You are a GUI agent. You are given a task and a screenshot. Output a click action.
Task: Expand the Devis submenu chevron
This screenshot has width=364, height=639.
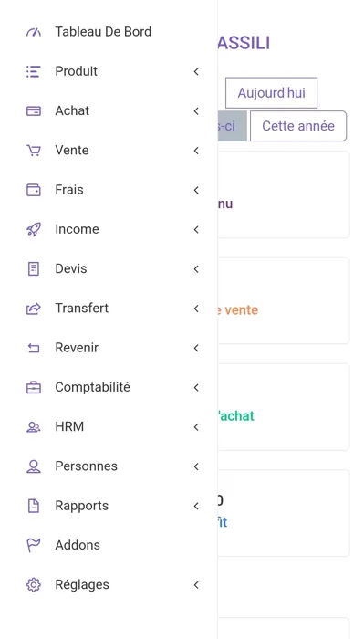coord(196,269)
